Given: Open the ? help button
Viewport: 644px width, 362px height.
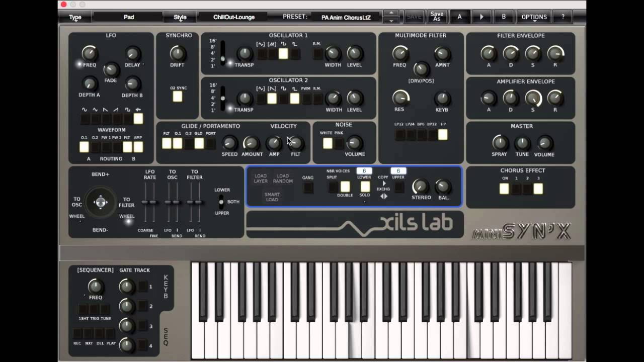Looking at the screenshot, I should (x=562, y=17).
